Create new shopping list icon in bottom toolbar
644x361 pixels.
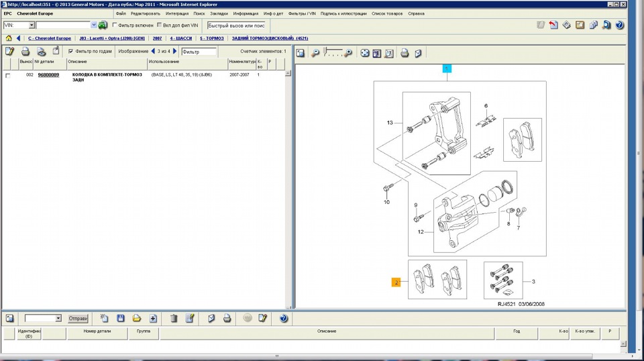point(104,318)
